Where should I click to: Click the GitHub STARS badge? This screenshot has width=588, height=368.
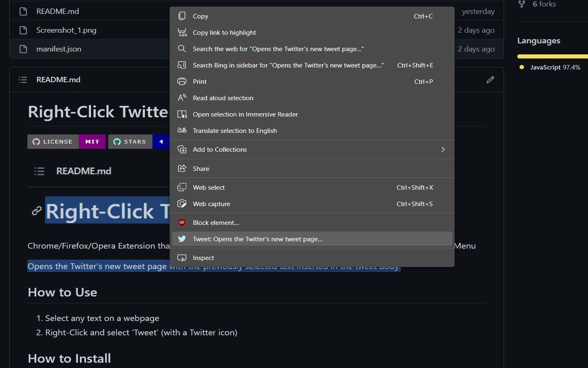(139, 142)
